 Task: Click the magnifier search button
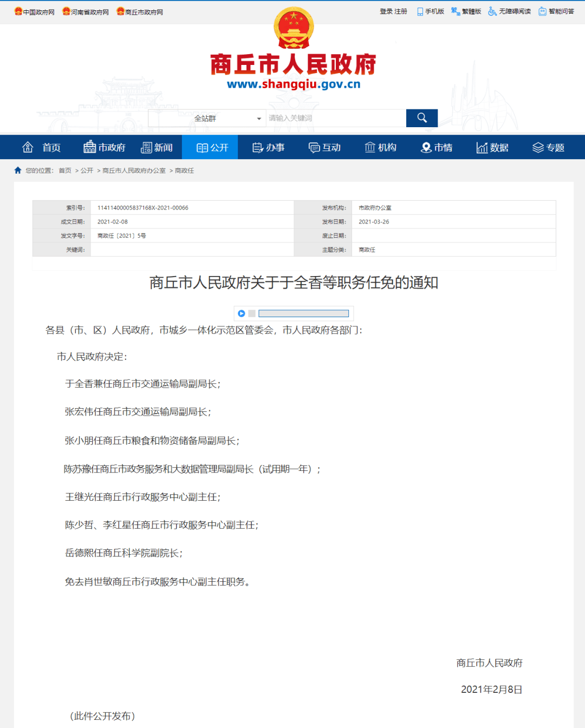point(422,118)
